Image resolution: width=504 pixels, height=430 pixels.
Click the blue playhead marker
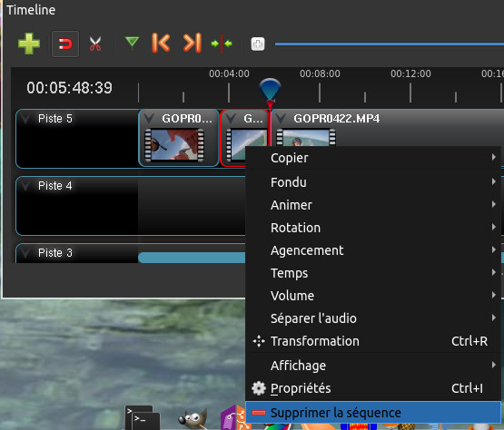tap(270, 89)
